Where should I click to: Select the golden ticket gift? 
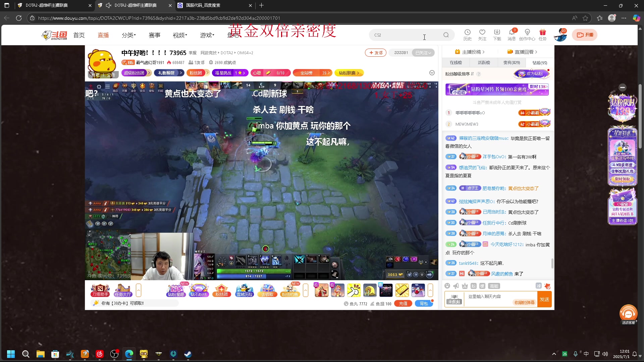(402, 290)
